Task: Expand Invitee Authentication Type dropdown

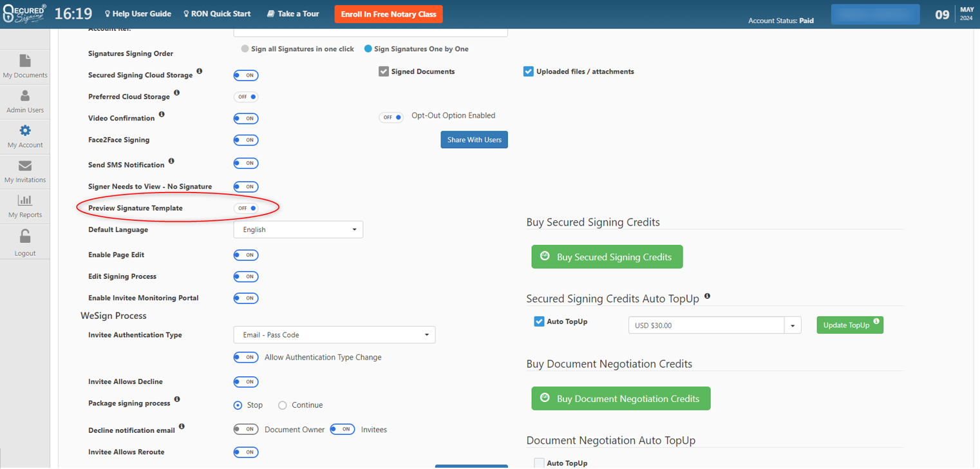Action: [334, 335]
